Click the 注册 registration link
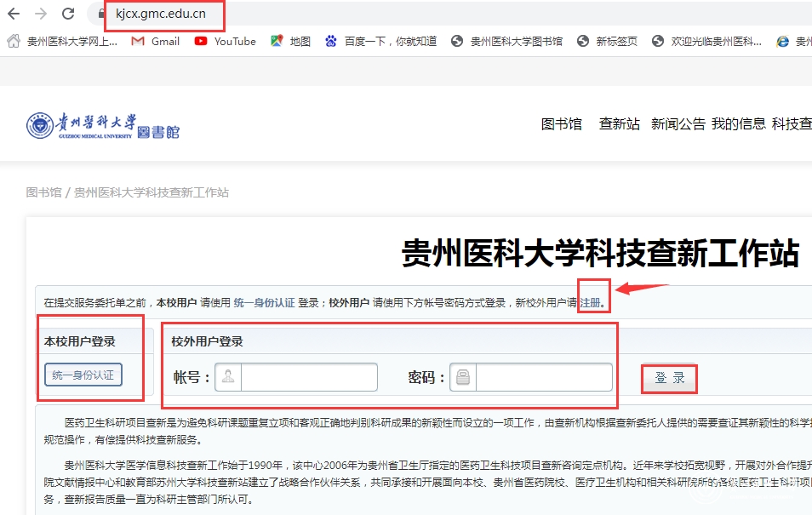Viewport: 812px width, 515px height. (590, 302)
